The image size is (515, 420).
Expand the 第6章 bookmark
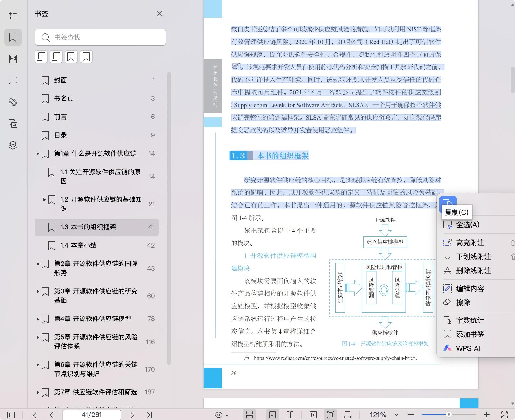pos(38,365)
